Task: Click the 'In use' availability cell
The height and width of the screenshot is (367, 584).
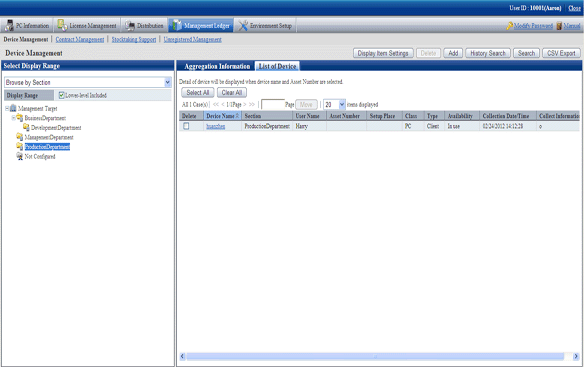Action: click(x=462, y=126)
